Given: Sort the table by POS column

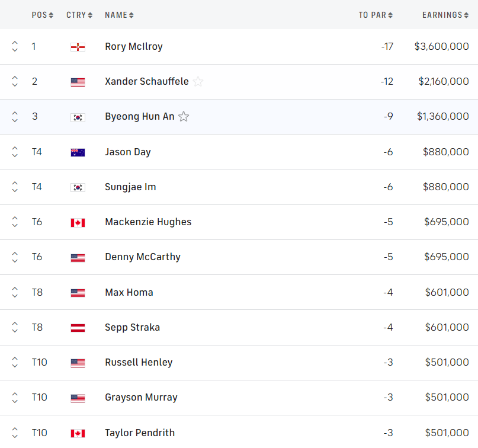Looking at the screenshot, I should pyautogui.click(x=43, y=15).
